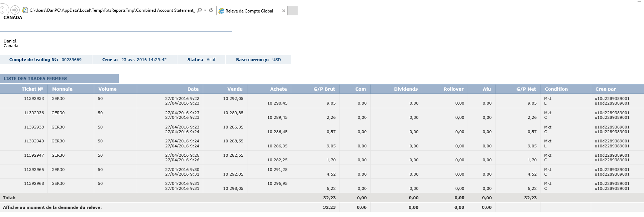
Task: Select ticket number 11392933
Action: [34, 99]
